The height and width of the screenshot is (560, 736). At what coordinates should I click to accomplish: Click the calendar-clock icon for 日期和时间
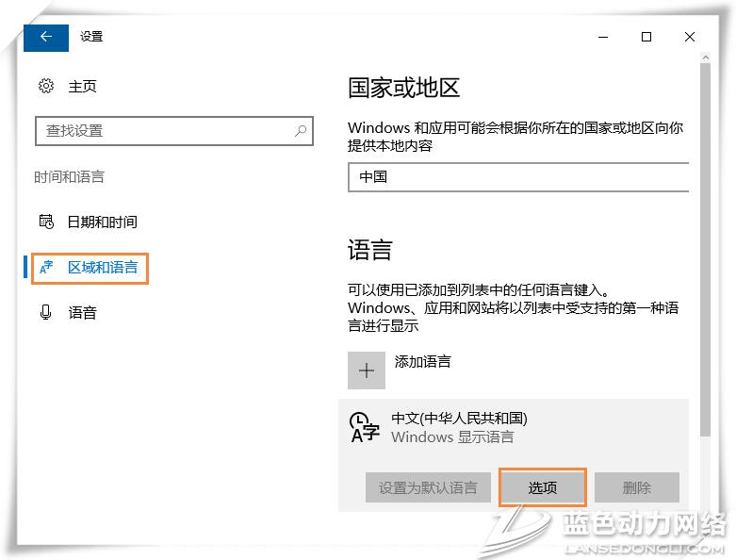tap(46, 222)
